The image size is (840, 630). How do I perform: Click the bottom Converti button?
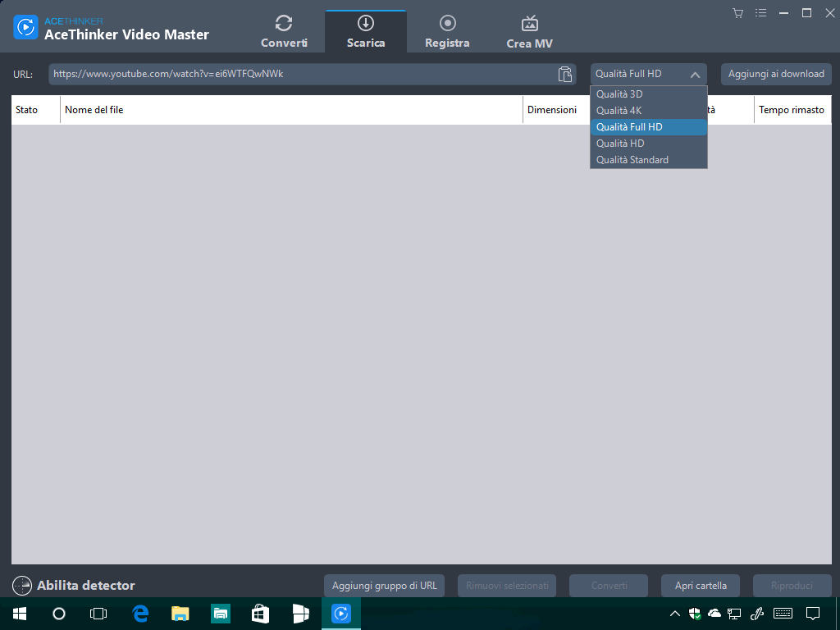tap(609, 586)
